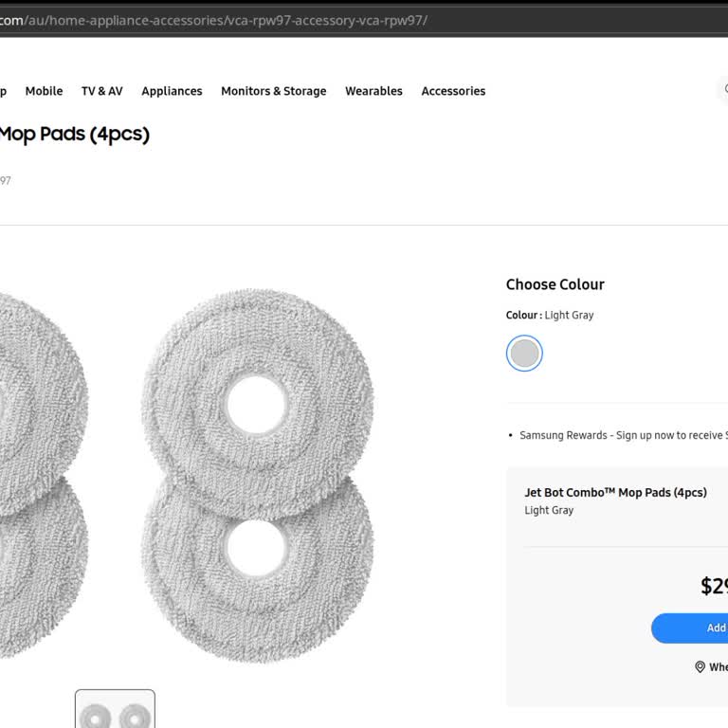Open the Mobile menu
The image size is (728, 728).
point(44,91)
